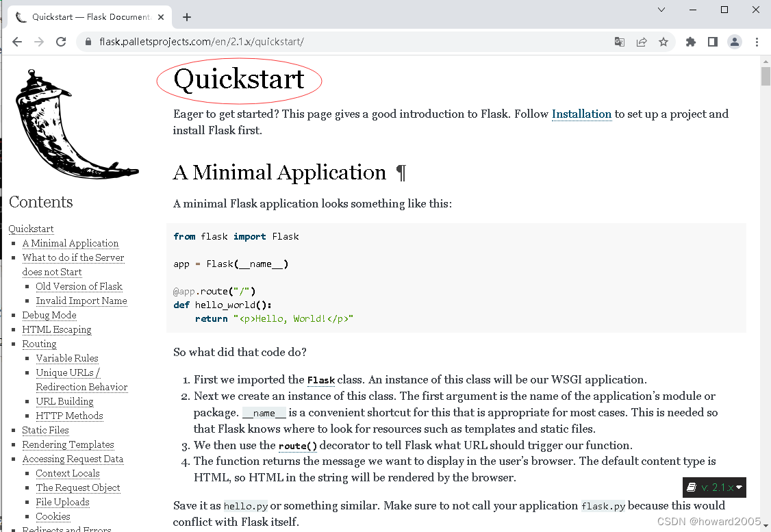Click the browser forward arrow
The image size is (771, 532).
coord(39,42)
